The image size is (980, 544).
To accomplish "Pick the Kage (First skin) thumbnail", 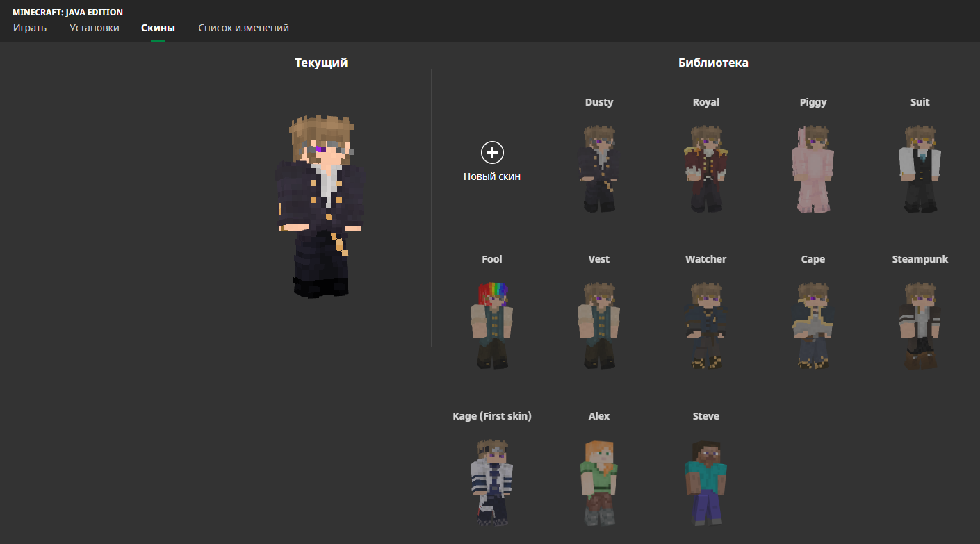I will (492, 483).
